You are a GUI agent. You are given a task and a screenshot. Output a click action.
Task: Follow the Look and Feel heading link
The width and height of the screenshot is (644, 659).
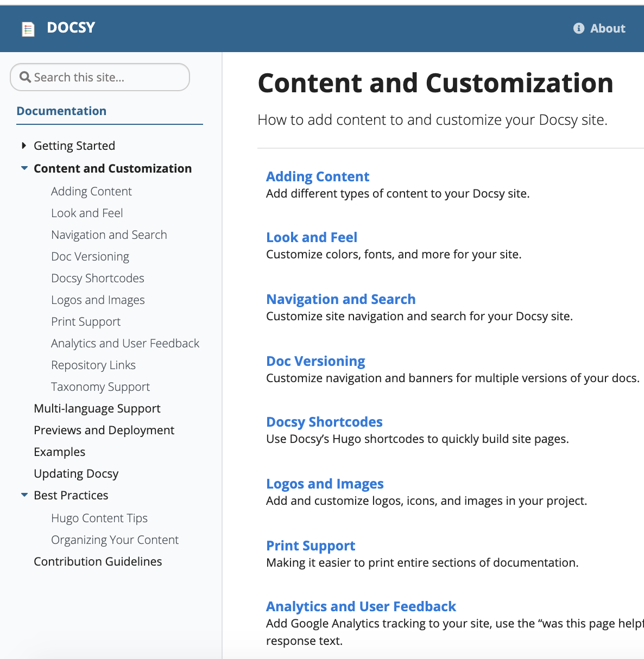tap(312, 237)
